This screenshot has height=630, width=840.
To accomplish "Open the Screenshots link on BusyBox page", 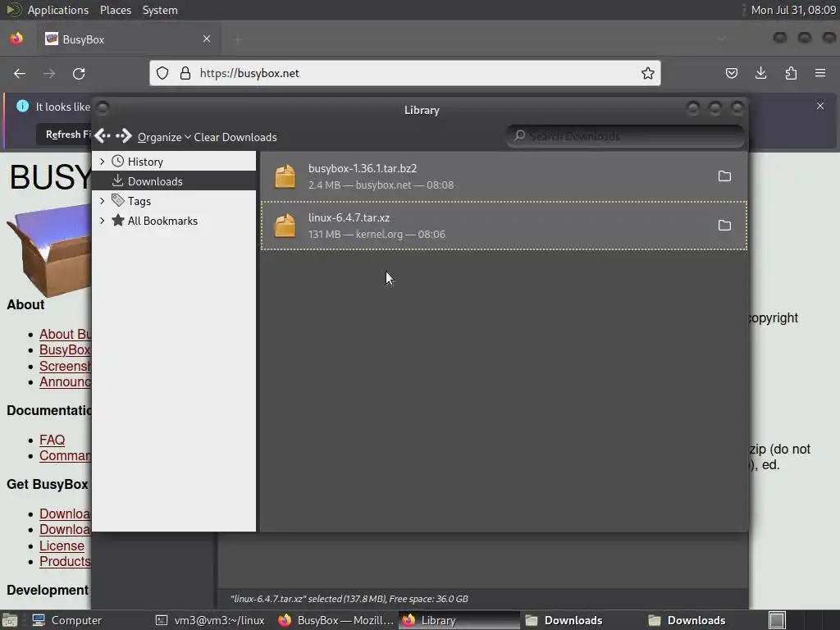I will click(65, 367).
